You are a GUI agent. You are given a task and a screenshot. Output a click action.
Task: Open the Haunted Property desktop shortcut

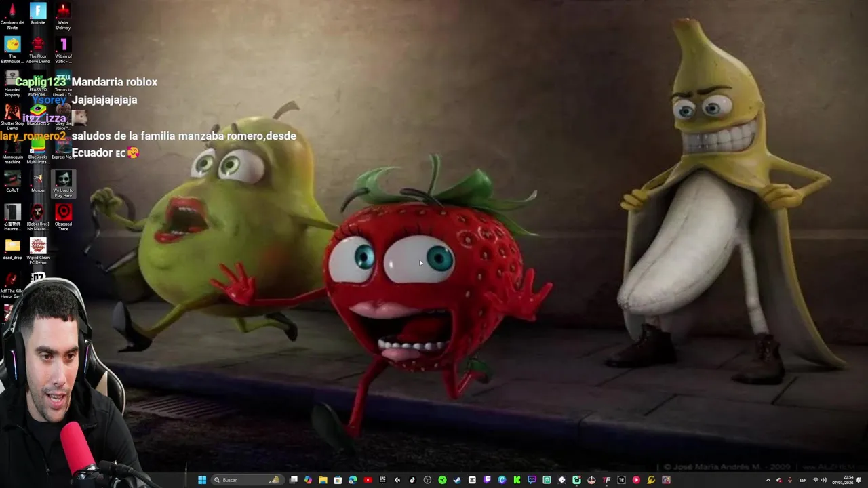12,84
